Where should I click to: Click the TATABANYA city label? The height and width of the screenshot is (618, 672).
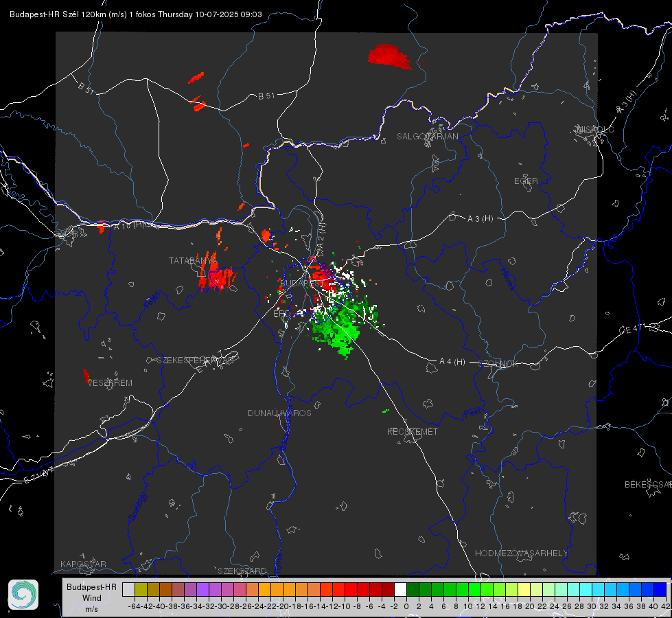[x=193, y=261]
